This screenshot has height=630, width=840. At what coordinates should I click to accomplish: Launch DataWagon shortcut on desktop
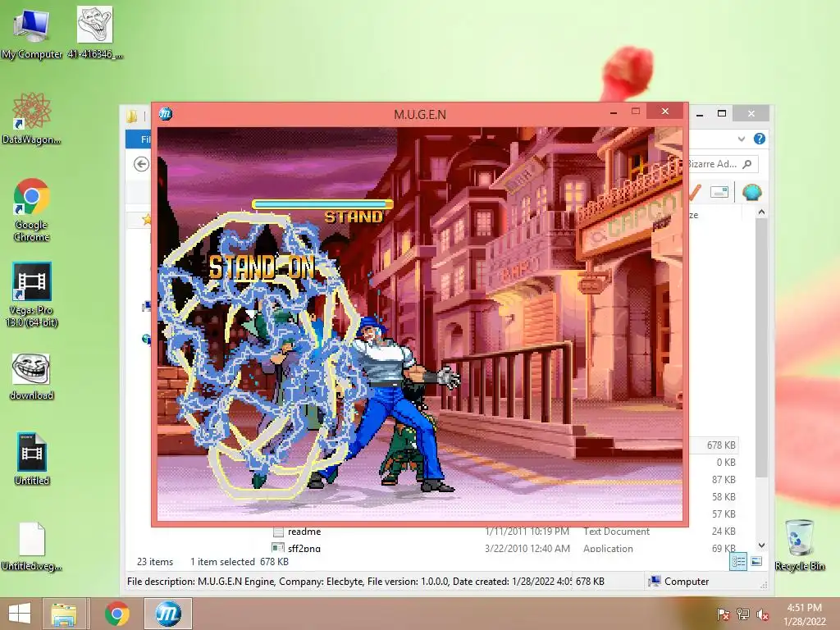pos(31,118)
